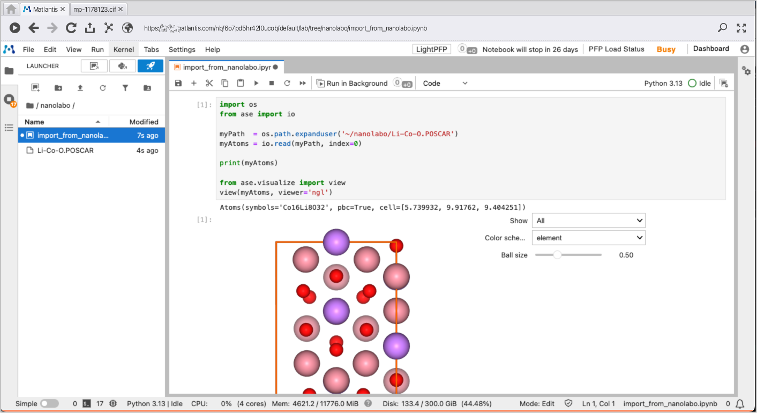Viewport: 757px width, 413px height.
Task: Stop the kernel with interrupt icon
Action: pos(271,83)
